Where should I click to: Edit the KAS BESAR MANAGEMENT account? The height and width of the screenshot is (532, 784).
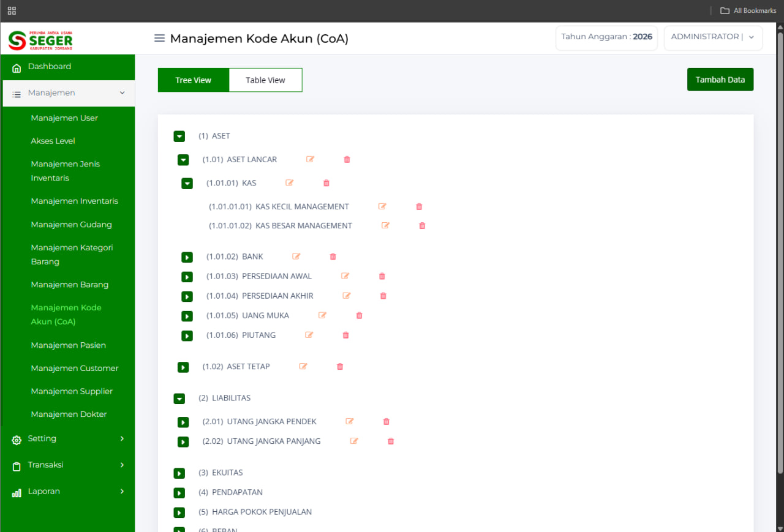[x=386, y=225]
